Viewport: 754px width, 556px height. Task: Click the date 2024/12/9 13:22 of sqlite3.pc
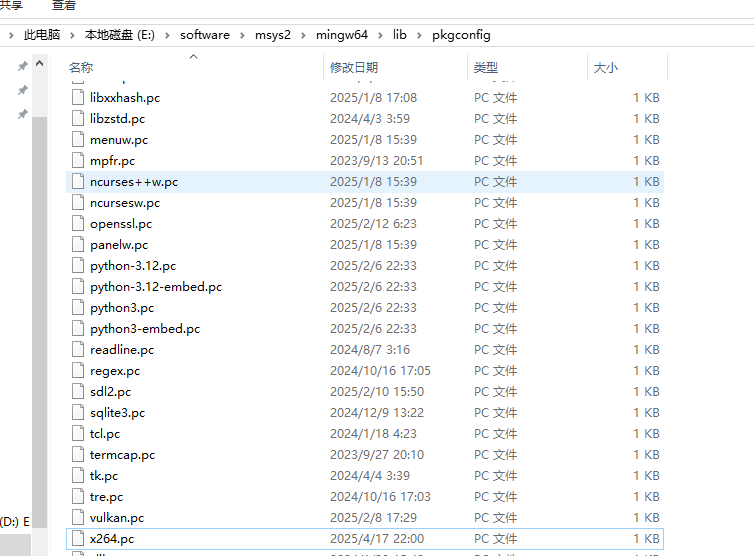click(377, 413)
